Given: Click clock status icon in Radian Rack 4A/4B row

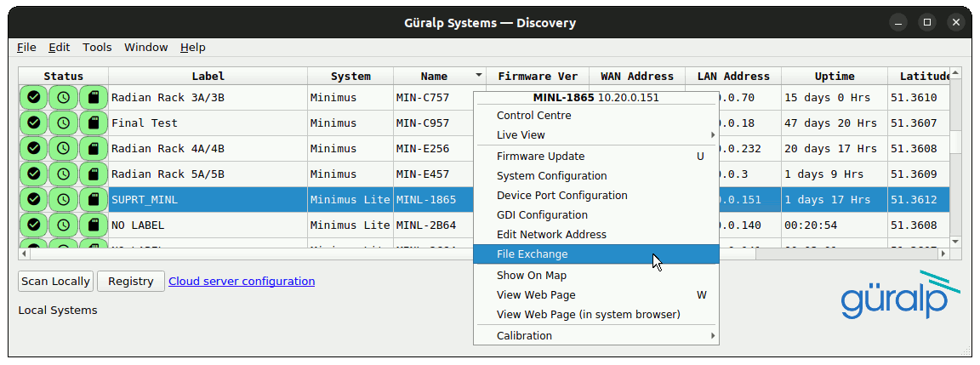Looking at the screenshot, I should coord(63,149).
